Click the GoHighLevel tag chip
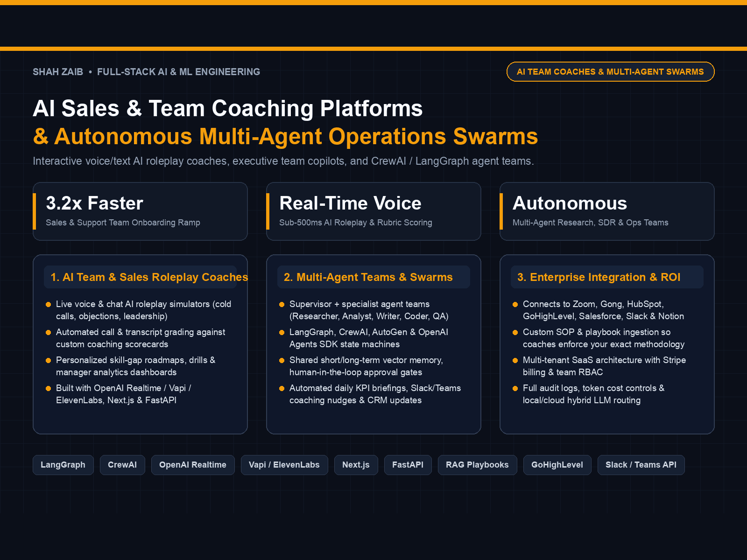 click(557, 465)
